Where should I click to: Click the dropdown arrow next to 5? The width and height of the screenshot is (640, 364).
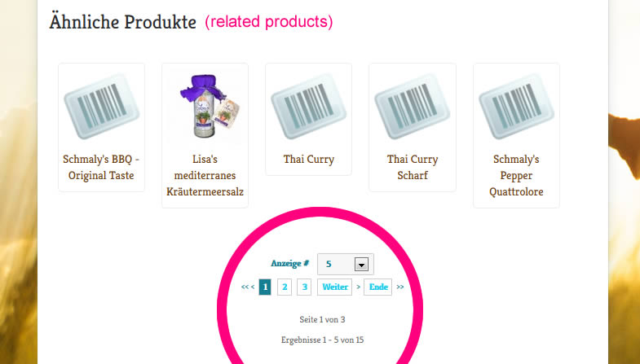point(362,264)
